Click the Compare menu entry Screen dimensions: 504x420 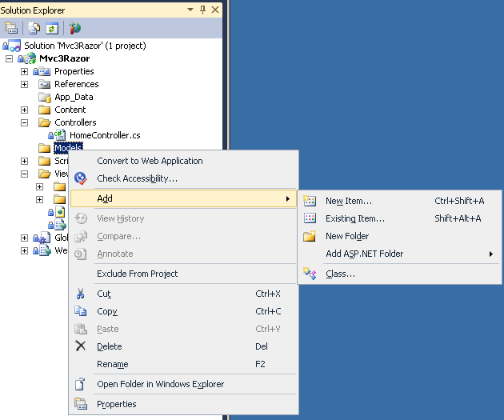point(183,236)
